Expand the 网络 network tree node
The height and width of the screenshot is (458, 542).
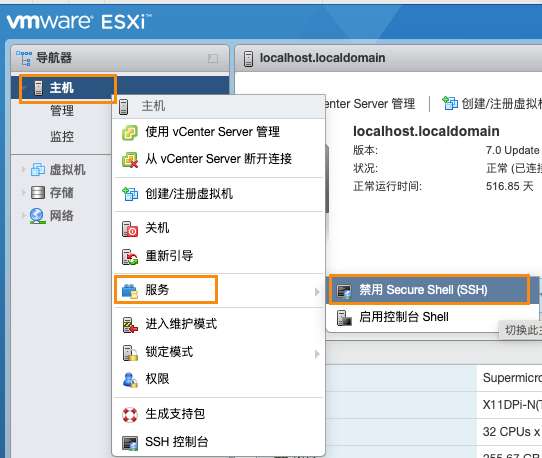point(24,216)
